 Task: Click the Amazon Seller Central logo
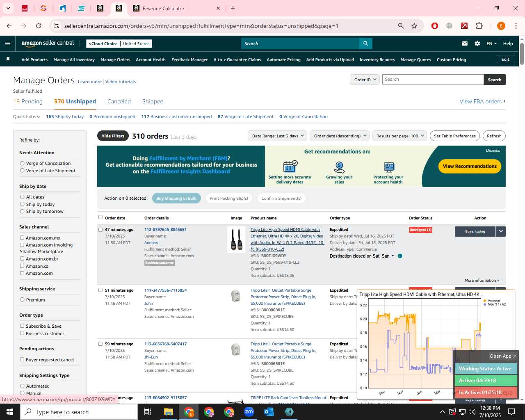pos(48,43)
